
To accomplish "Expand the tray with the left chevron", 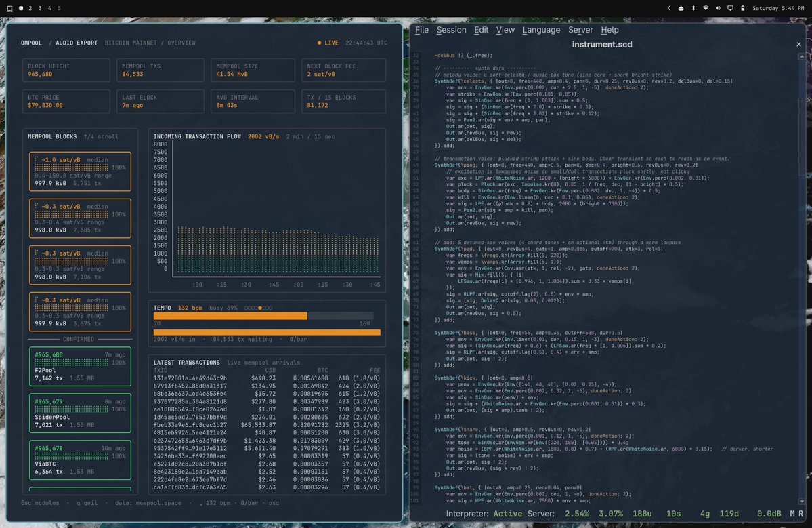I will click(x=668, y=8).
